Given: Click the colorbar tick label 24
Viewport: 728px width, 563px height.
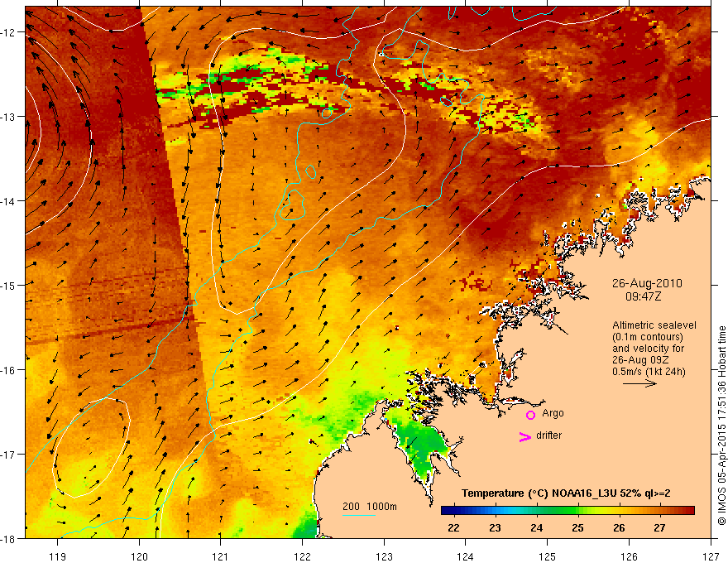Looking at the screenshot, I should [536, 527].
